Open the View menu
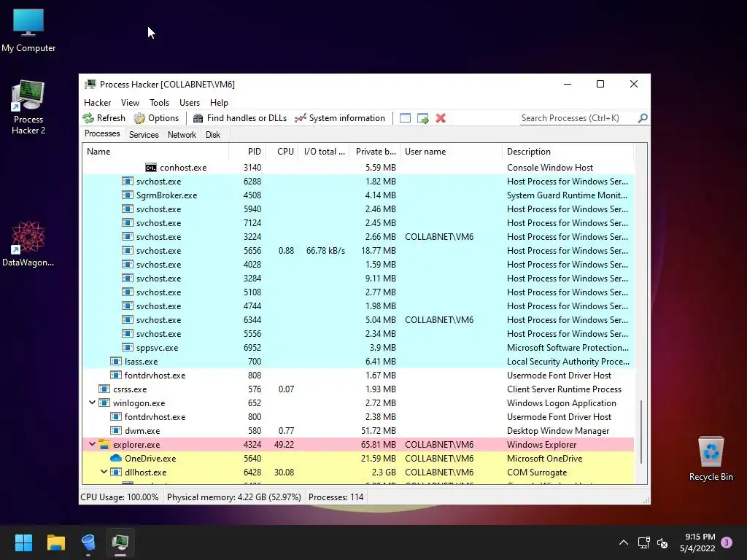 click(130, 103)
